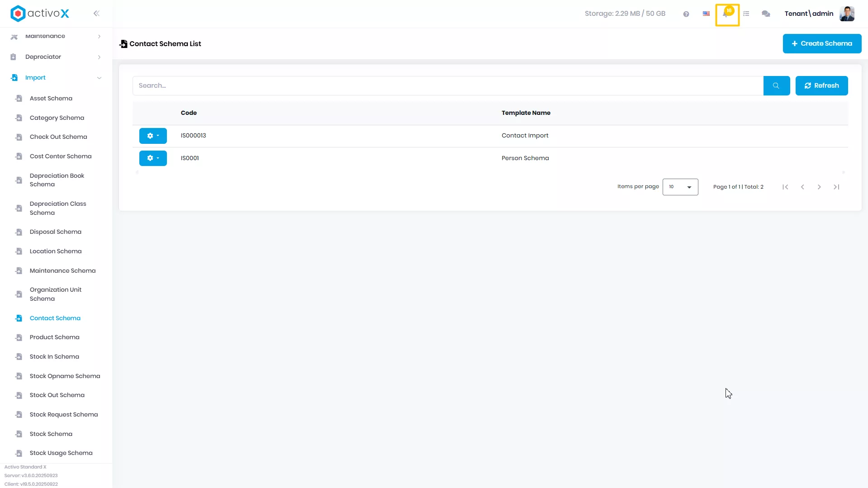Click the IS0001 code cell
This screenshot has height=488, width=868.
click(190, 158)
